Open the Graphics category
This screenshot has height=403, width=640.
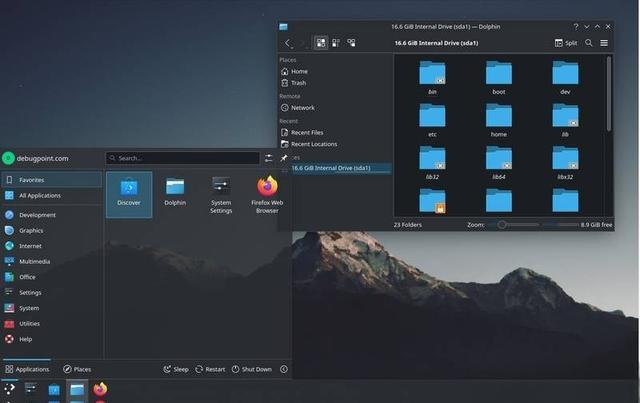(x=51, y=230)
